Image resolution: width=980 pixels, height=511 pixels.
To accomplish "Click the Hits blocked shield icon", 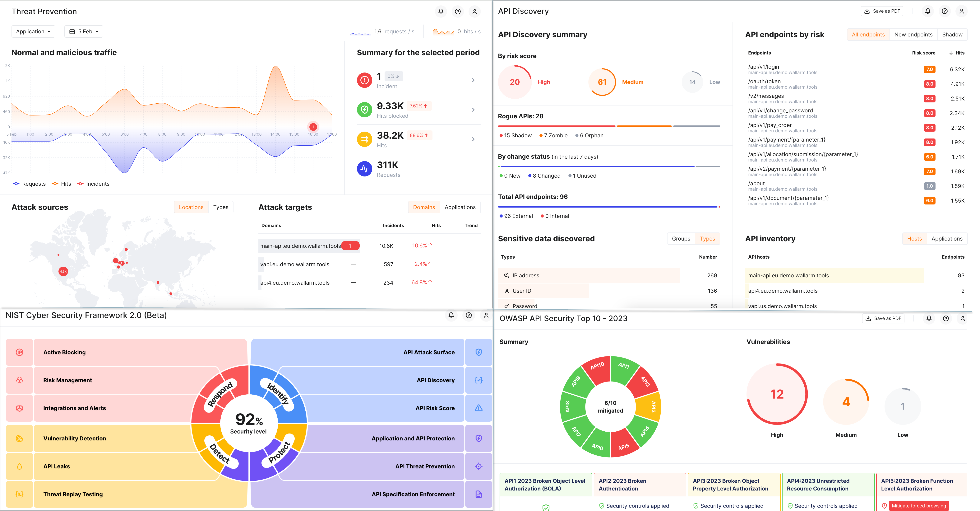I will click(364, 110).
